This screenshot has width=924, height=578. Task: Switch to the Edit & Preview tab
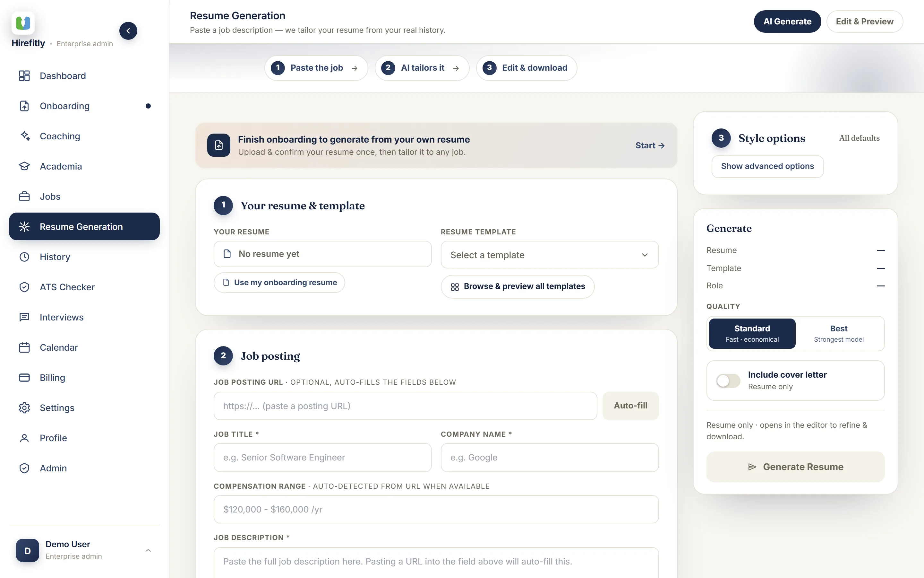point(864,22)
